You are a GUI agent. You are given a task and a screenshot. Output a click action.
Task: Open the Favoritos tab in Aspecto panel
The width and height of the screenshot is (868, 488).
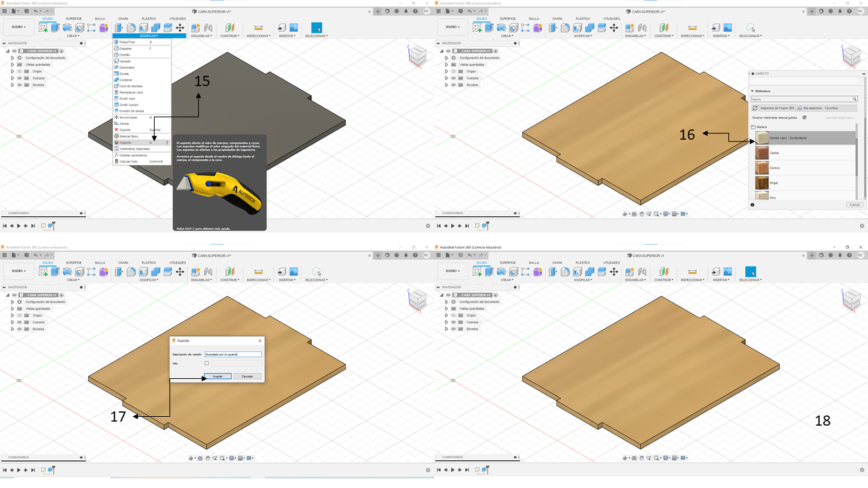831,108
